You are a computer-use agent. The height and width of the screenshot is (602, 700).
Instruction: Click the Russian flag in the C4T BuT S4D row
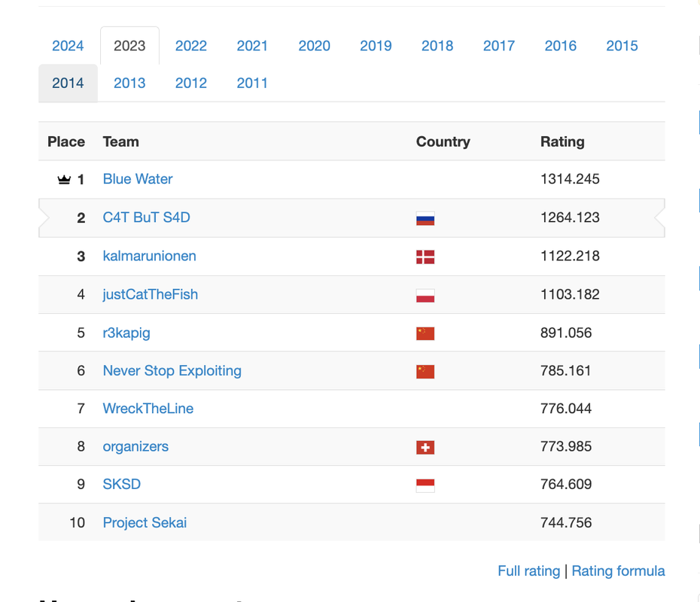tap(425, 218)
